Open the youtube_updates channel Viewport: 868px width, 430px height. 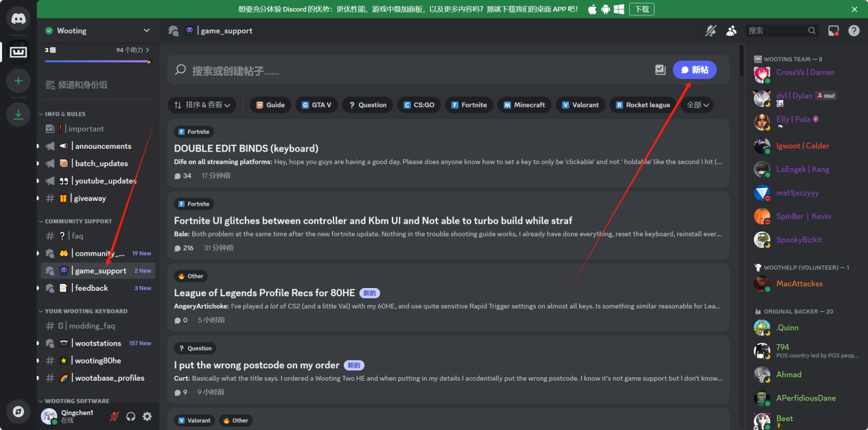pos(98,181)
